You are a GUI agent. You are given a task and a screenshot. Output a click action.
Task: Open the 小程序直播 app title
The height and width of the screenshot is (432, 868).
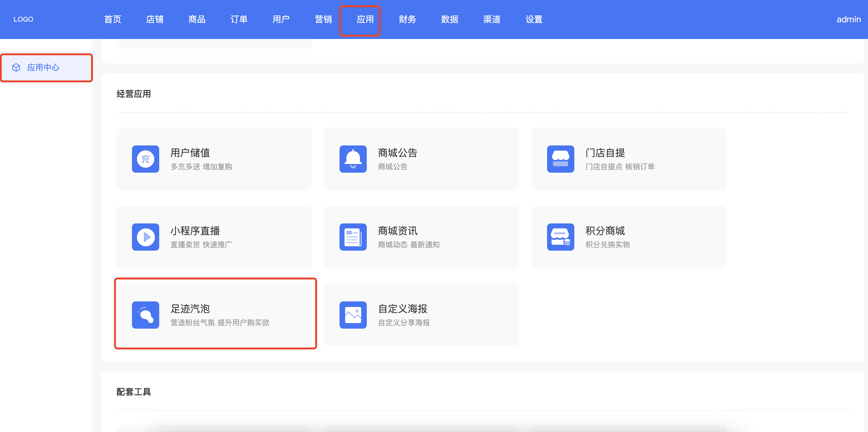pyautogui.click(x=195, y=231)
